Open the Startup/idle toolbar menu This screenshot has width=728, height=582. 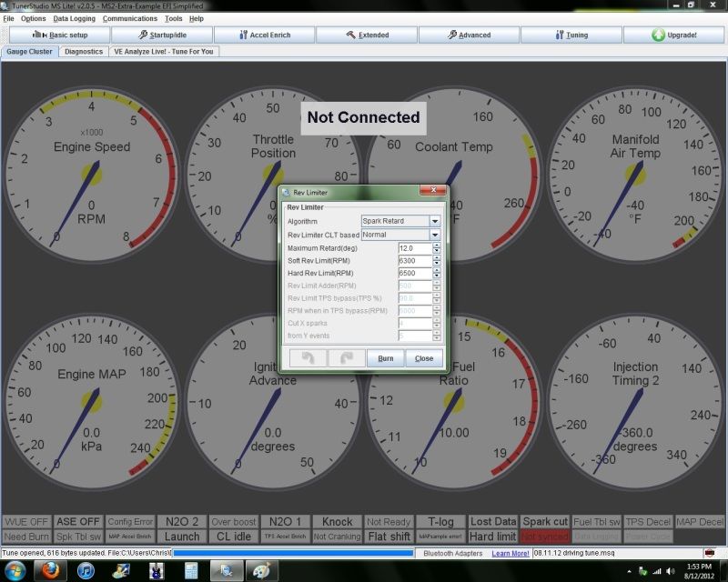point(162,35)
